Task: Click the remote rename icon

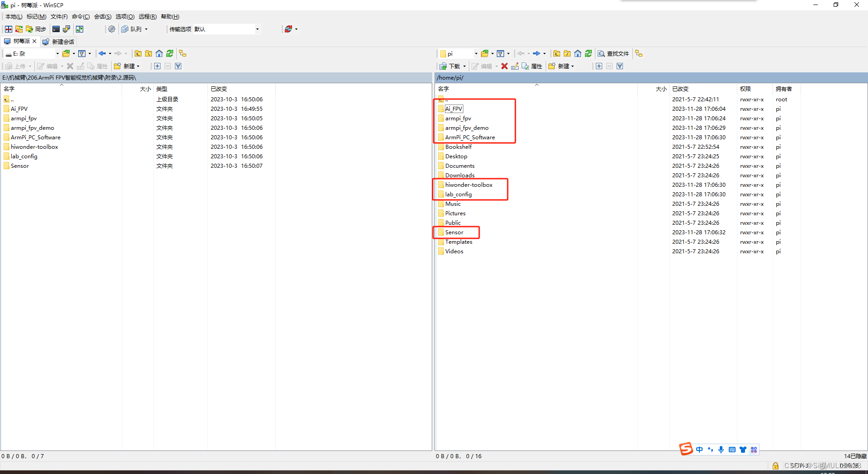Action: click(515, 66)
